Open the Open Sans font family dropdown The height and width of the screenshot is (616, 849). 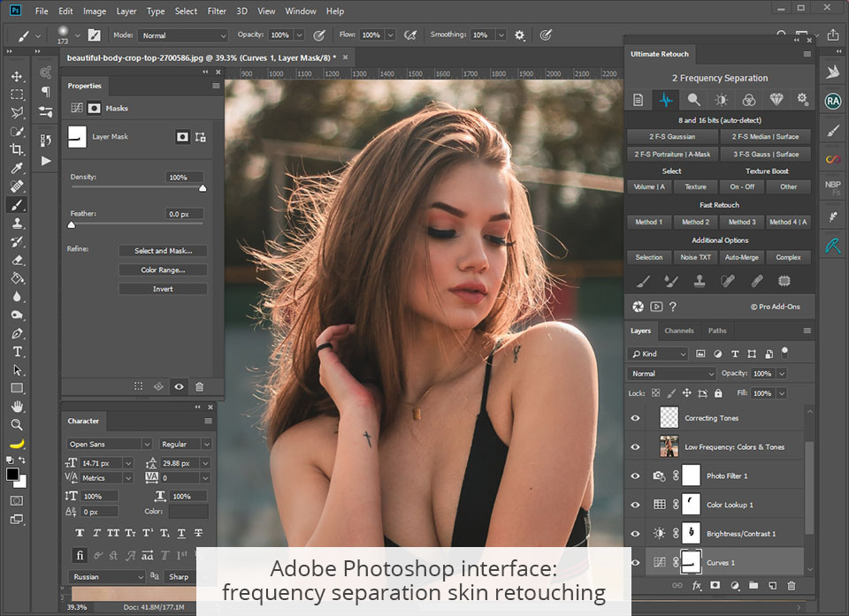110,444
